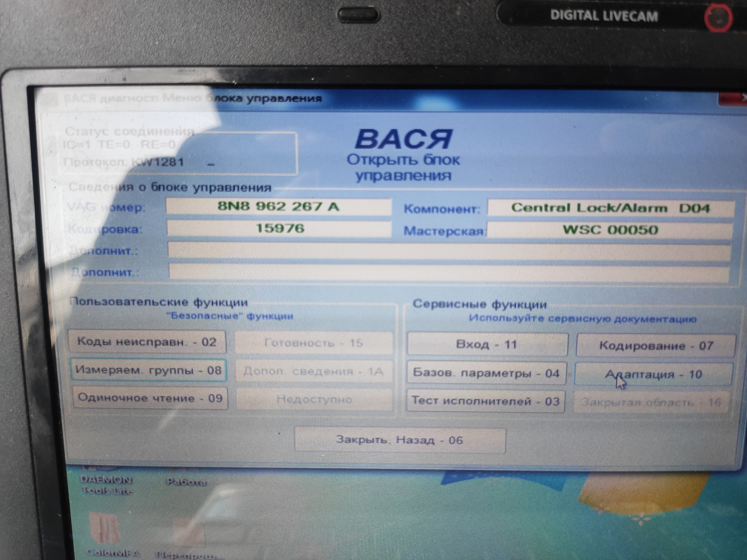The height and width of the screenshot is (560, 747).
Task: Click the Кодировка value field 15976
Action: [279, 229]
